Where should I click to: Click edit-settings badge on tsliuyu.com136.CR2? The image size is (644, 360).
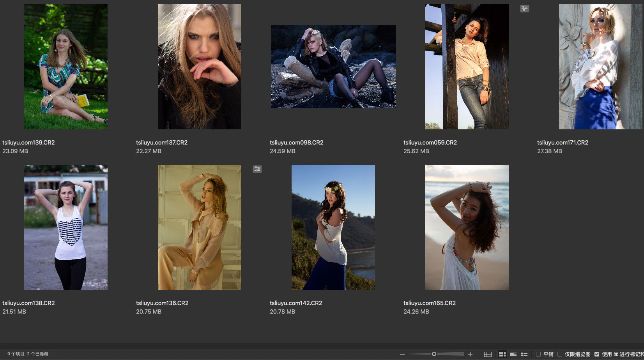point(257,169)
